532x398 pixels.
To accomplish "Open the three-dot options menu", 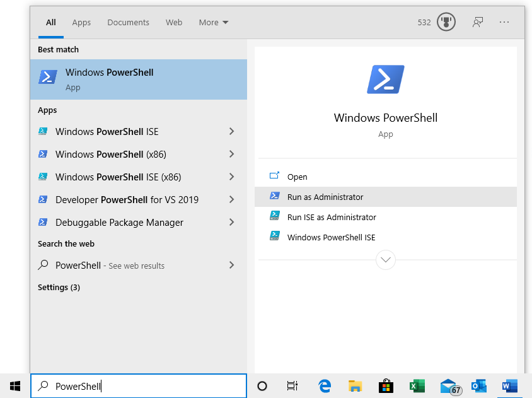I will click(x=504, y=22).
